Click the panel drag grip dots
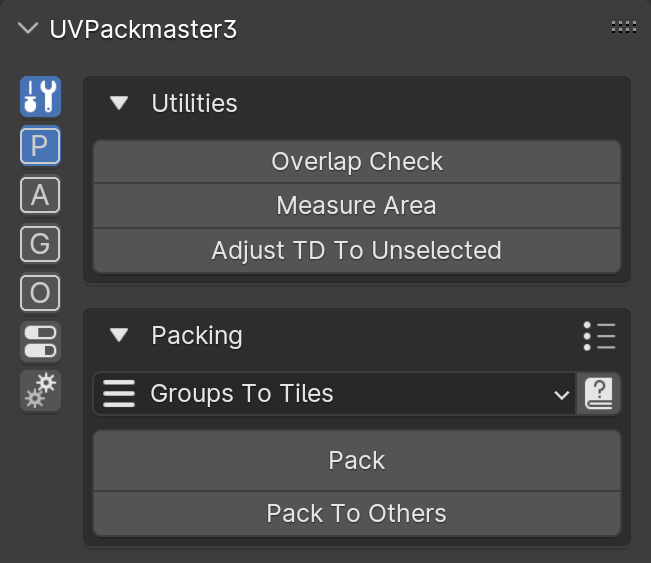651x563 pixels. point(624,27)
